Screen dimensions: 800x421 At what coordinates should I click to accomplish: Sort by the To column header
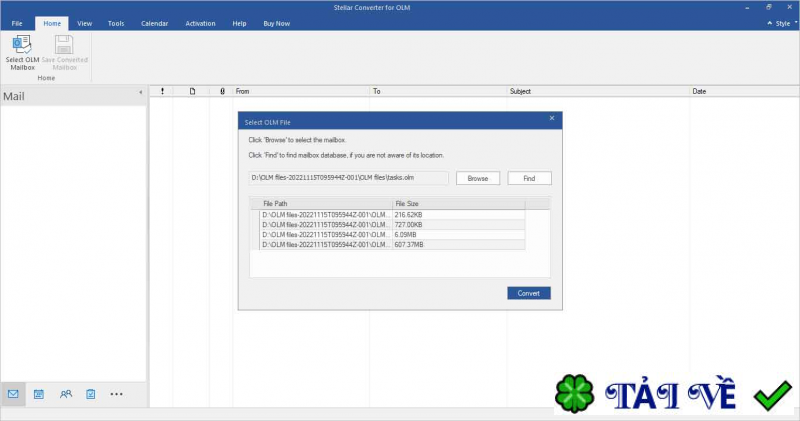click(438, 91)
